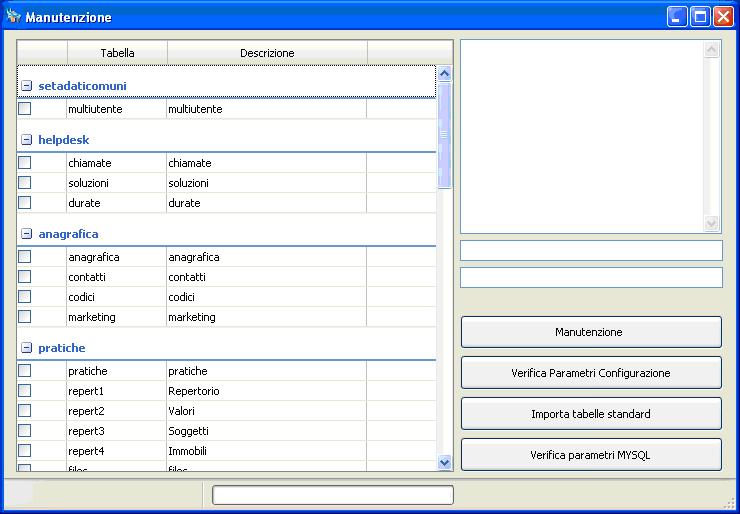Click the Tabella column header
This screenshot has width=740, height=514.
[118, 53]
